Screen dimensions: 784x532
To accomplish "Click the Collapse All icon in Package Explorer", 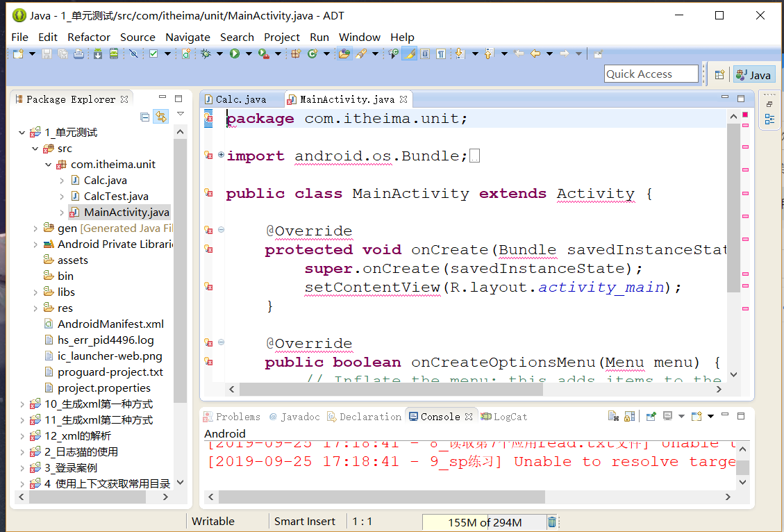I will coord(145,117).
